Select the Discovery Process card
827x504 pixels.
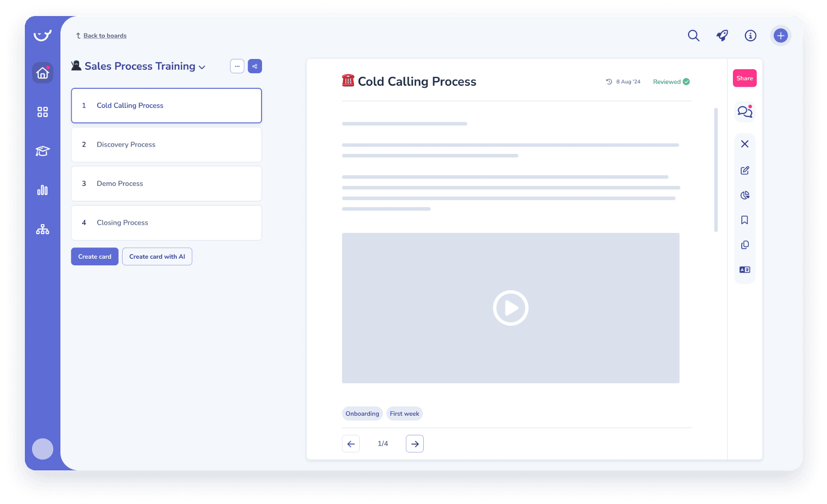tap(166, 145)
